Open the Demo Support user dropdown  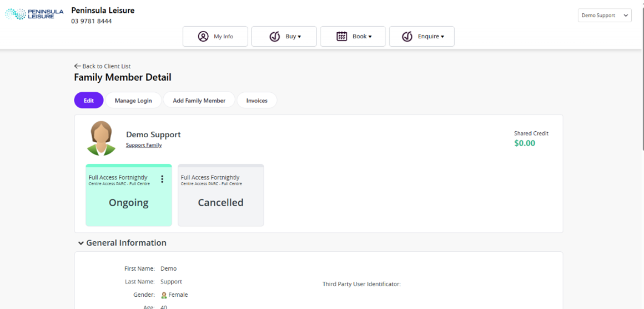604,16
